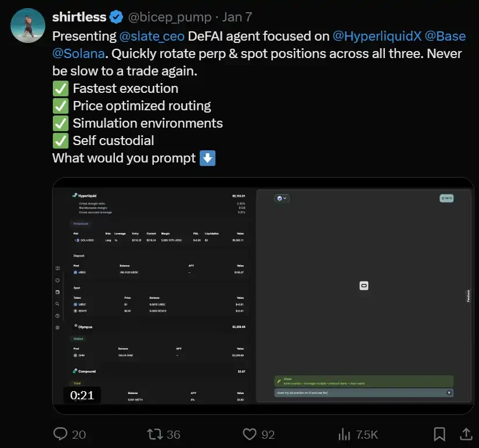Viewport: 479px width, 448px height.
Task: Like the tweet with the heart icon
Action: [250, 434]
